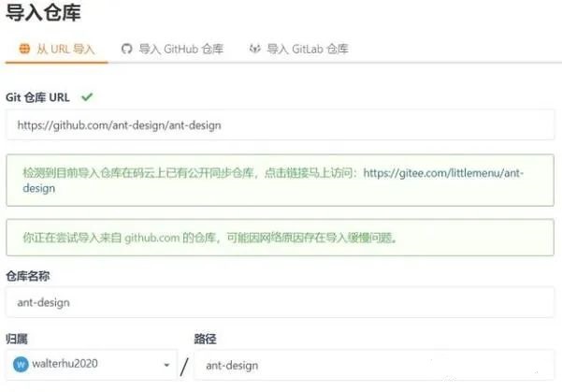Viewport: 562px width, 392px height.
Task: Click the orange globe URL icon
Action: tap(24, 49)
